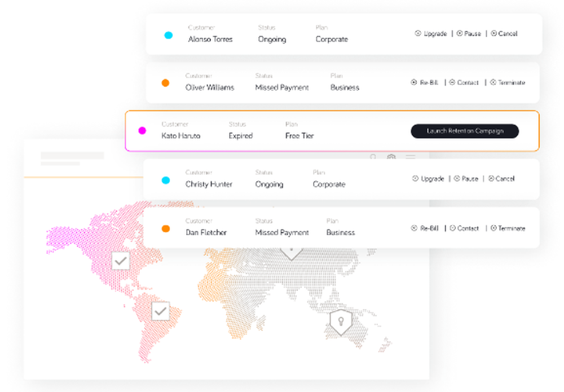Launch Retention Campaign for Kato Haruto
This screenshot has width=564, height=392.
464,131
